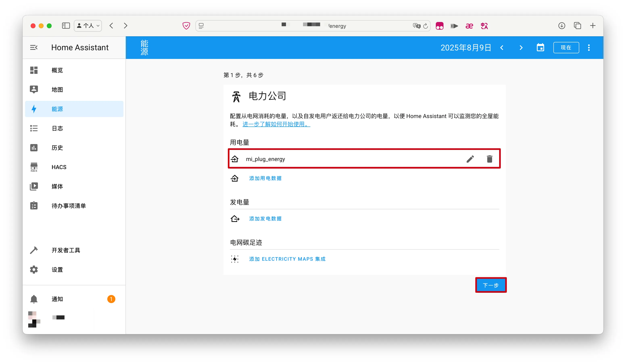Image resolution: width=626 pixels, height=364 pixels.
Task: Open the three-dot overflow menu in header
Action: coord(588,47)
